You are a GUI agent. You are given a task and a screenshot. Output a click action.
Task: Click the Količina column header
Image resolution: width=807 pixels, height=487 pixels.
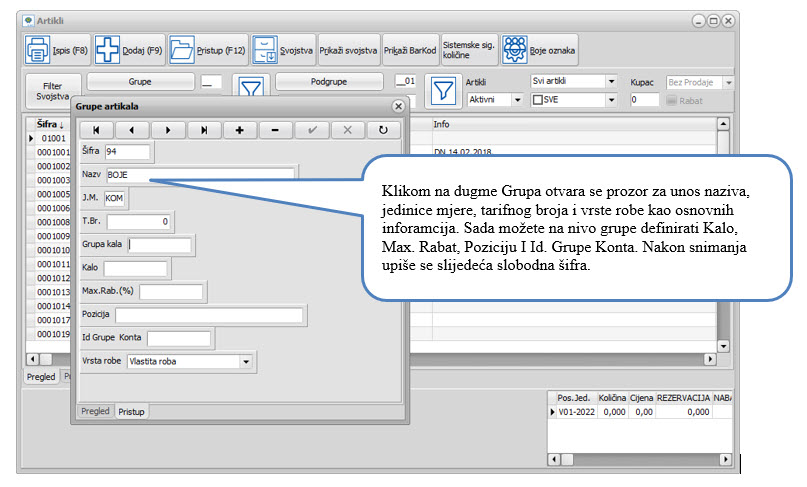(612, 398)
